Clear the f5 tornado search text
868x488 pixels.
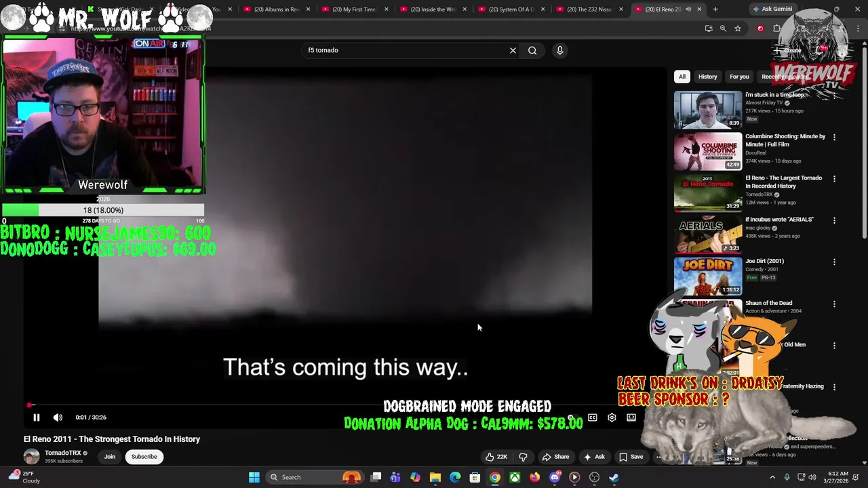pos(513,50)
